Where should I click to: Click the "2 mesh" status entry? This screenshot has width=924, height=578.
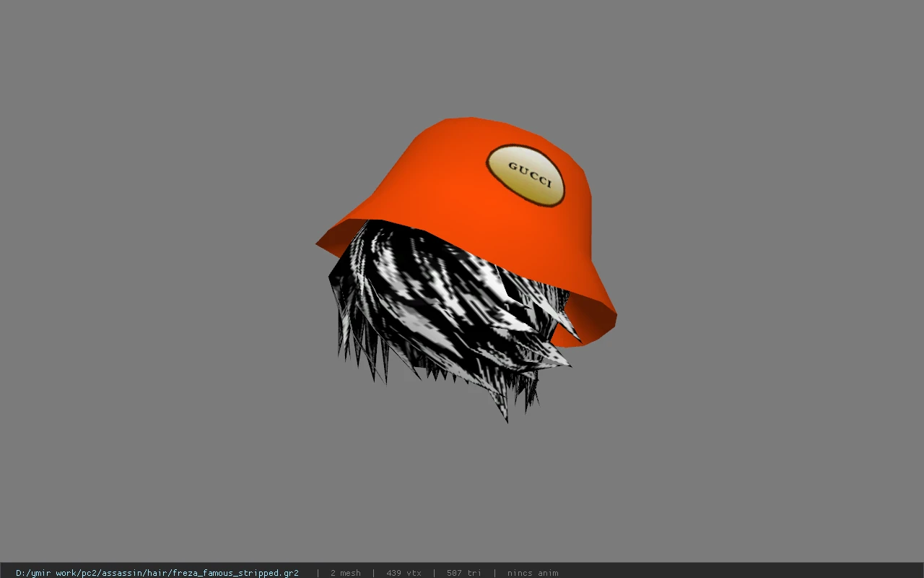point(346,573)
